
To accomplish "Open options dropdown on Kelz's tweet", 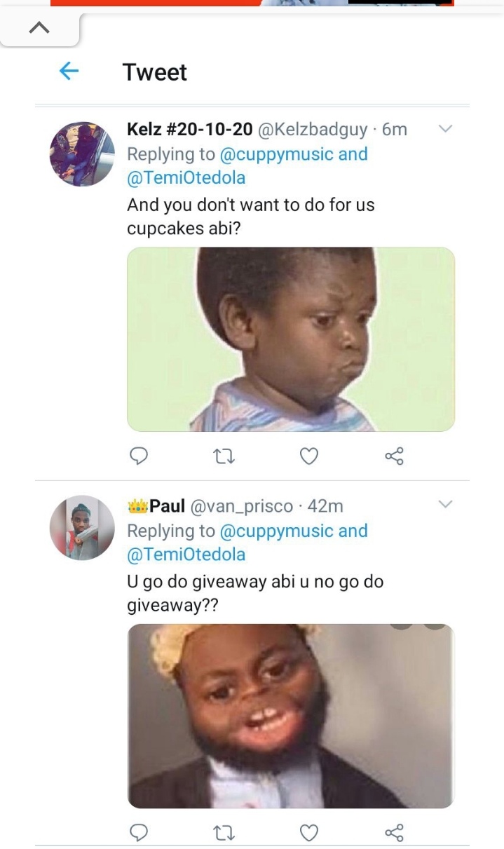I will click(x=445, y=129).
